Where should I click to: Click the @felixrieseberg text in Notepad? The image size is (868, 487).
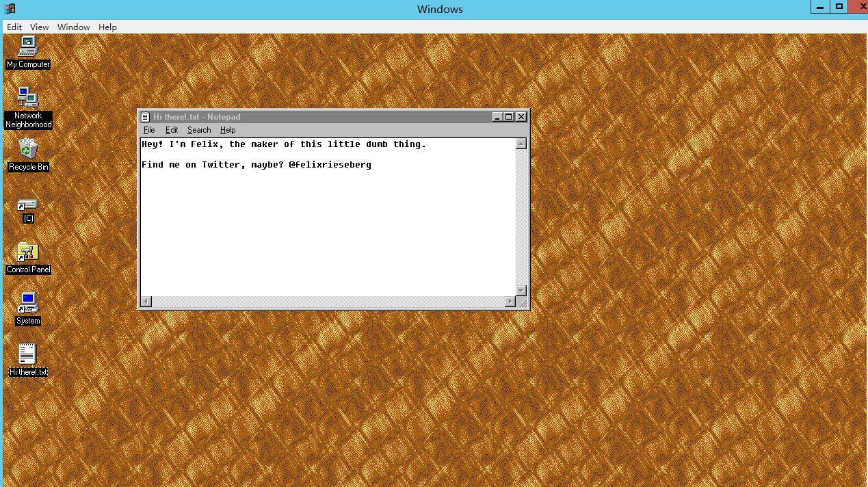click(x=330, y=165)
